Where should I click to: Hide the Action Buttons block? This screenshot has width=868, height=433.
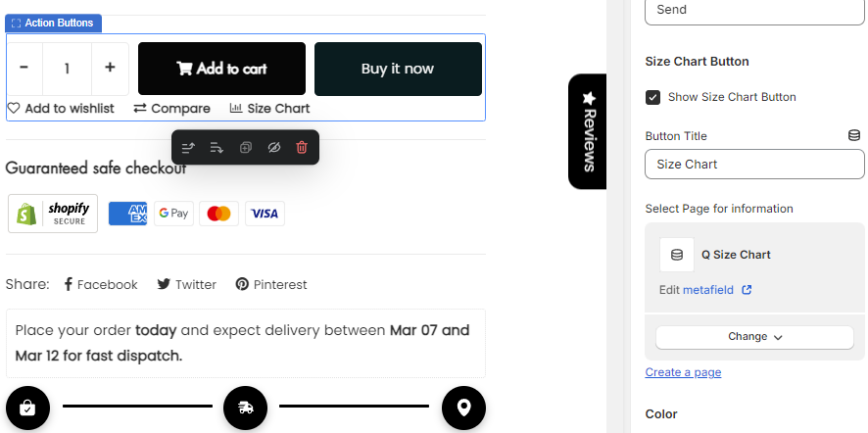273,148
